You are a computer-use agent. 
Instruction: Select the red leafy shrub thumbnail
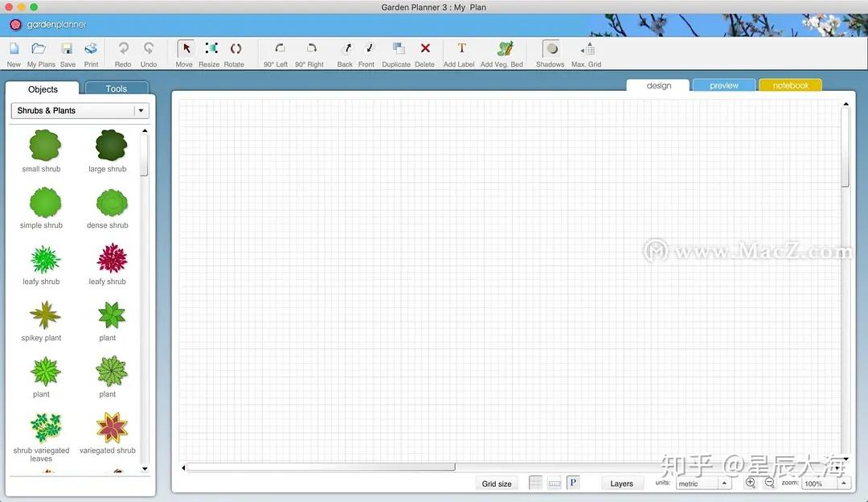[110, 259]
